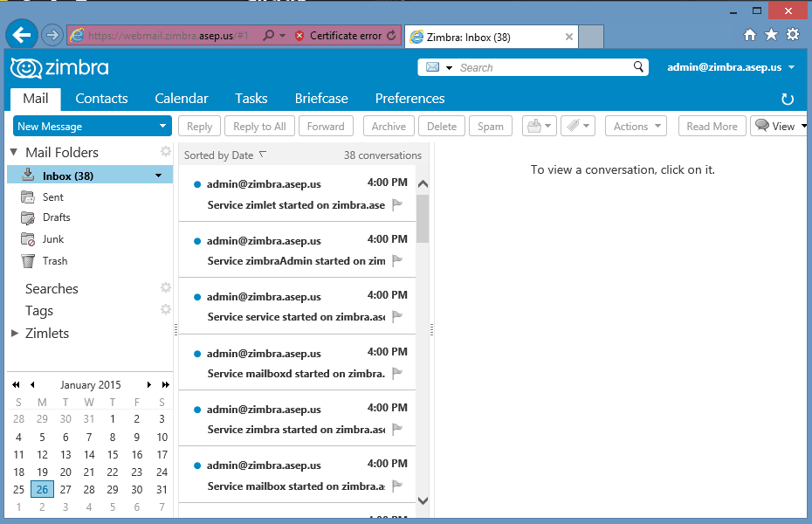Click the browser forward arrow button

52,35
